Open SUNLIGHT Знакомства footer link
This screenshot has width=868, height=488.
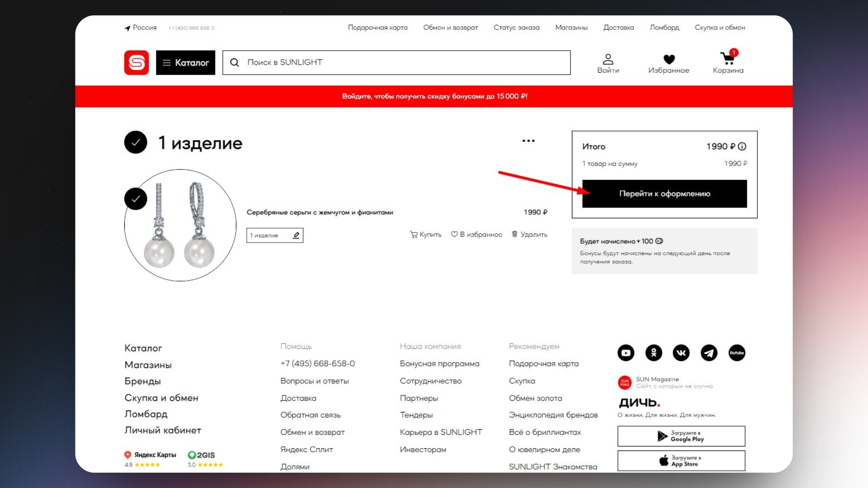click(x=553, y=467)
